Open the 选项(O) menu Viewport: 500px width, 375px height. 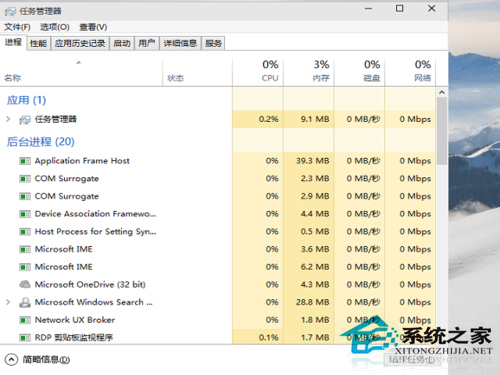pos(55,27)
